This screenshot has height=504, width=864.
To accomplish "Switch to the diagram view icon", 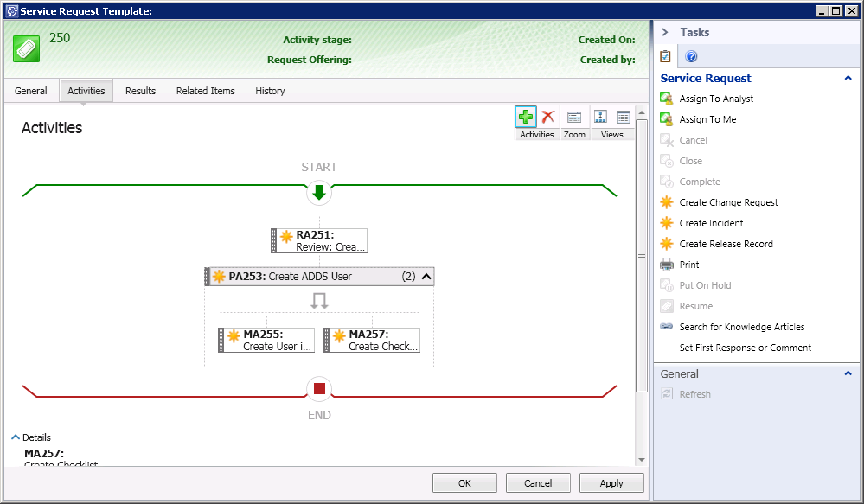I will pyautogui.click(x=600, y=118).
